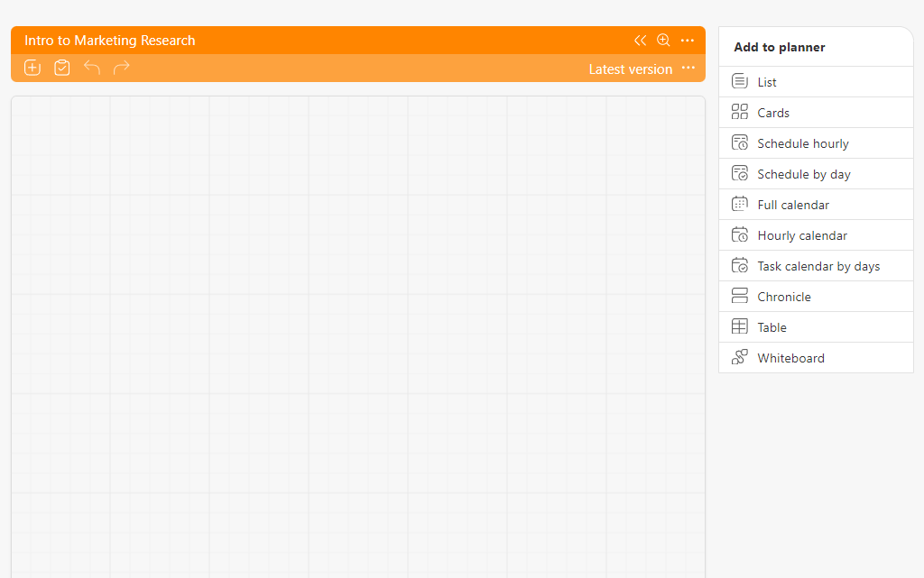Add a List to the planner

(816, 82)
